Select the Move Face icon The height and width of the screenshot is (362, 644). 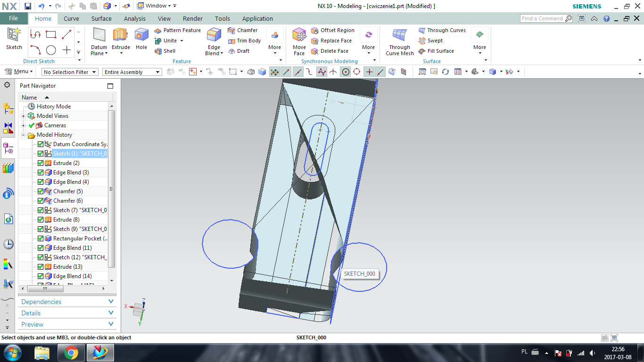tap(299, 35)
